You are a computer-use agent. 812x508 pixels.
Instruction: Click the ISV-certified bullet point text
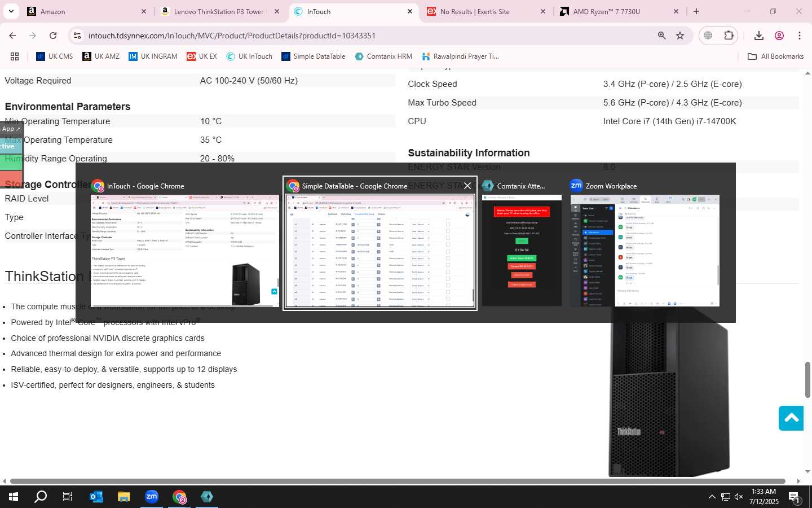(113, 385)
